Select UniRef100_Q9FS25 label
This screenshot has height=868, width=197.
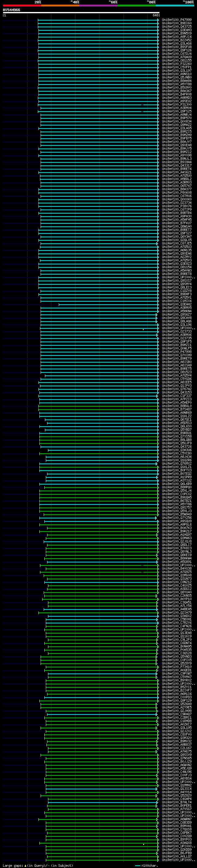(x=177, y=111)
